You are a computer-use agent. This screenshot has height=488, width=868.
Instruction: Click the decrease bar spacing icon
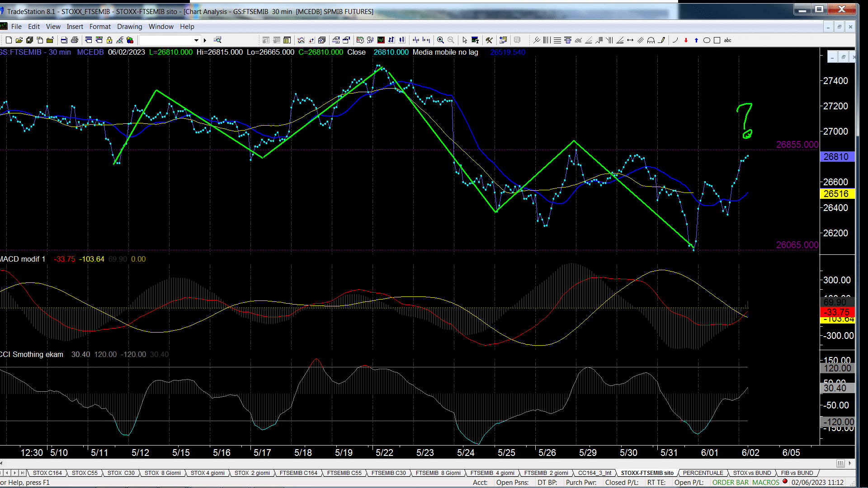416,40
